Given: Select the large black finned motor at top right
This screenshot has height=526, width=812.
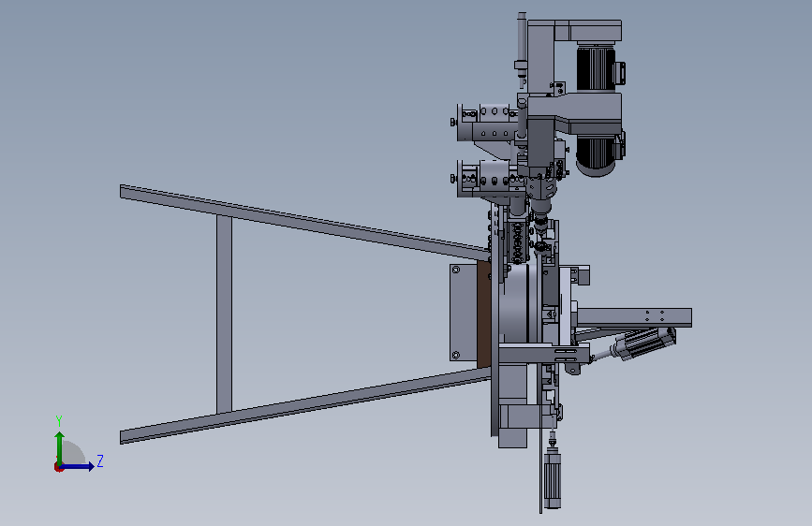Looking at the screenshot, I should [x=596, y=69].
